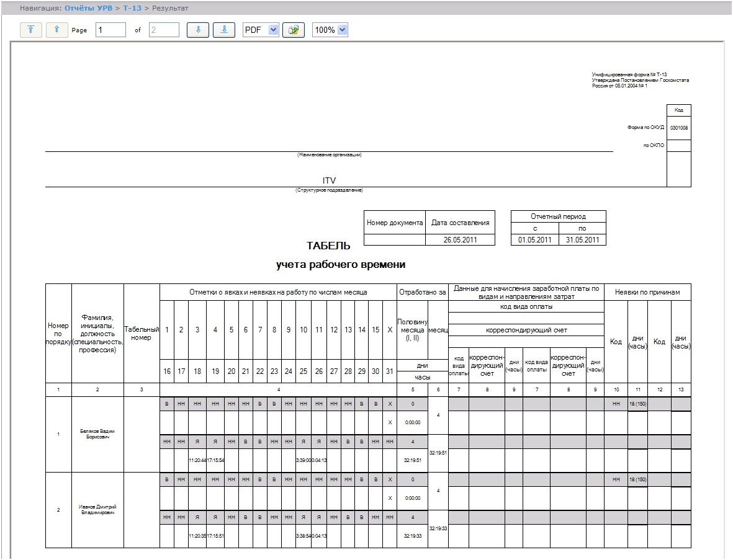Click the Результат breadcrumb text

tap(168, 9)
